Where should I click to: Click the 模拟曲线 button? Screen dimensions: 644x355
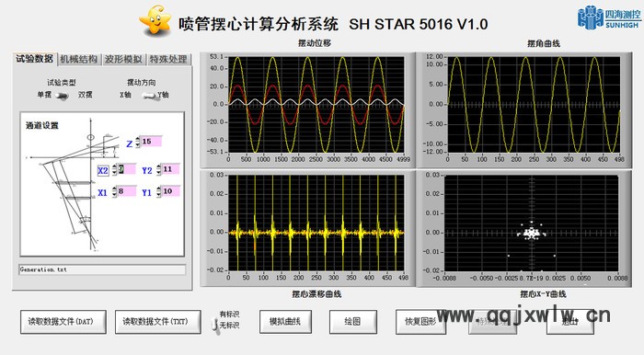pos(285,322)
